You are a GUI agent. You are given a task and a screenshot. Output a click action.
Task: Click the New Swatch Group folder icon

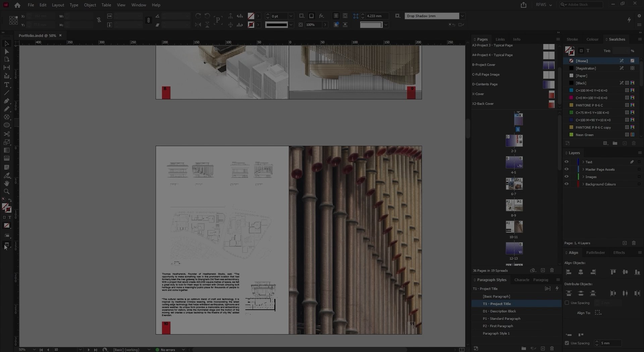[x=614, y=143]
